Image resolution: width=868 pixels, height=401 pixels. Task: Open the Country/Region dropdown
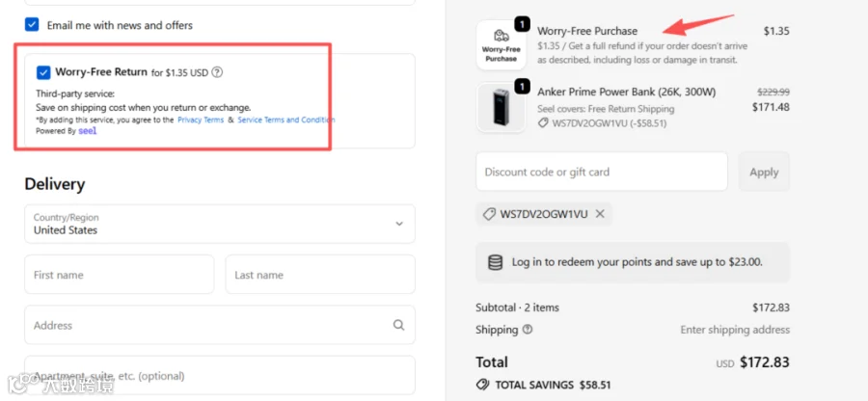point(220,224)
